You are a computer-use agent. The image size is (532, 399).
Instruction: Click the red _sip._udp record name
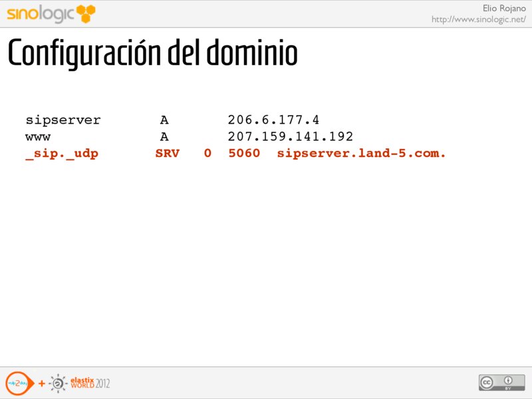pyautogui.click(x=62, y=154)
